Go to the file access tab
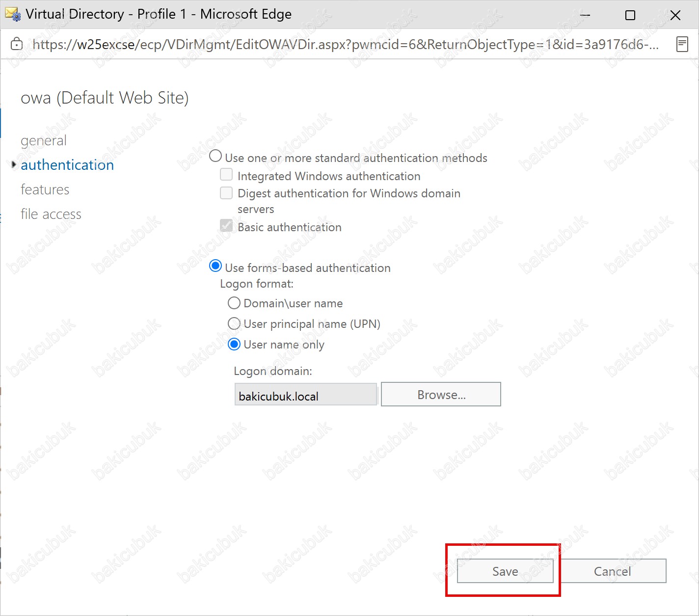 [51, 214]
